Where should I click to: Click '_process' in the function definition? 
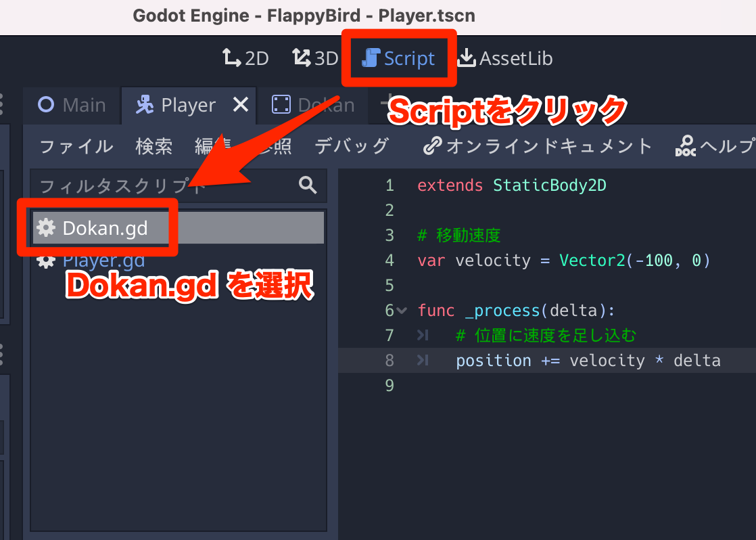tap(502, 311)
